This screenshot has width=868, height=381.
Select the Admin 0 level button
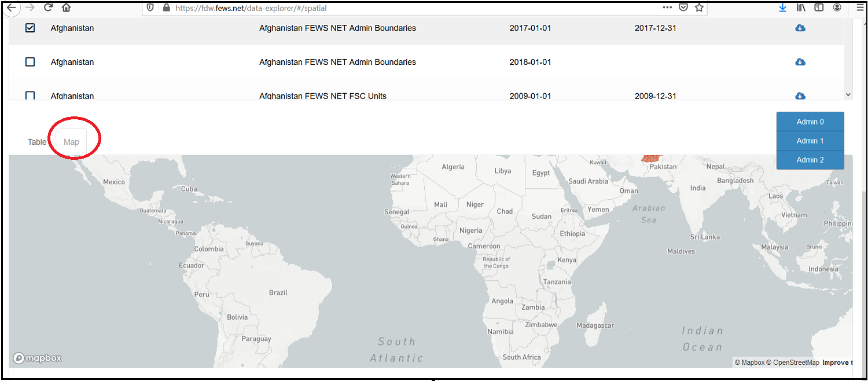pyautogui.click(x=810, y=122)
